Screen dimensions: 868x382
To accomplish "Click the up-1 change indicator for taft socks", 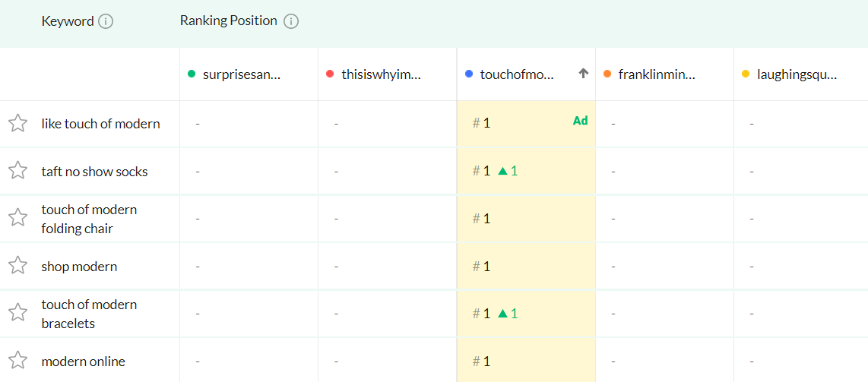I will pyautogui.click(x=508, y=171).
